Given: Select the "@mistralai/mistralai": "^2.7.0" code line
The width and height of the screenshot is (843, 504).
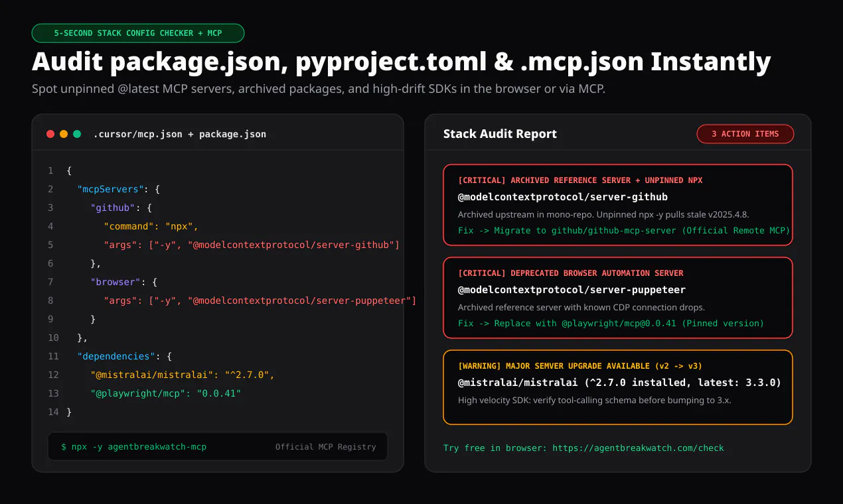Looking at the screenshot, I should click(183, 375).
